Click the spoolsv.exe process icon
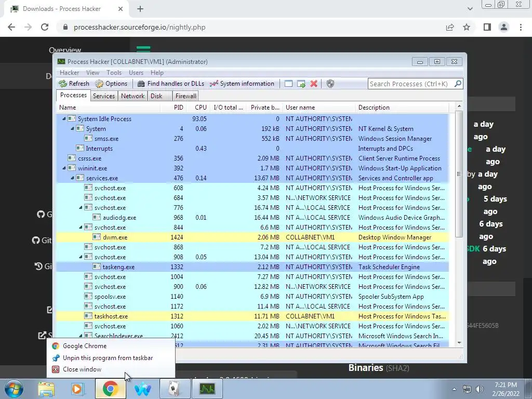532x399 pixels. click(88, 296)
